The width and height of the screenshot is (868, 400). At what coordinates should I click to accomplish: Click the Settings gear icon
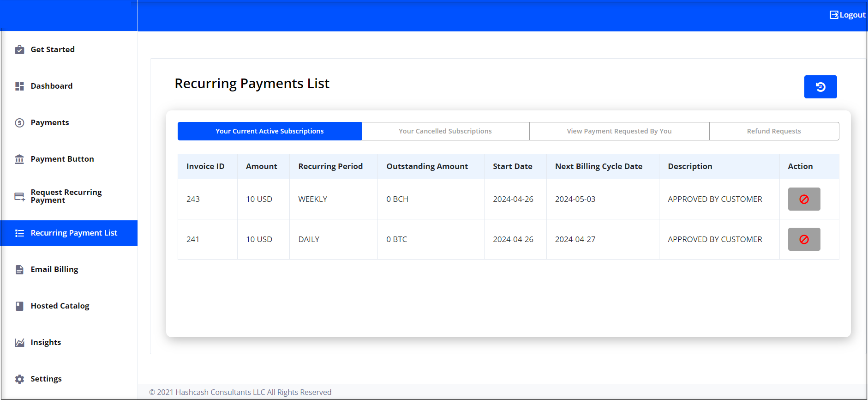tap(19, 379)
